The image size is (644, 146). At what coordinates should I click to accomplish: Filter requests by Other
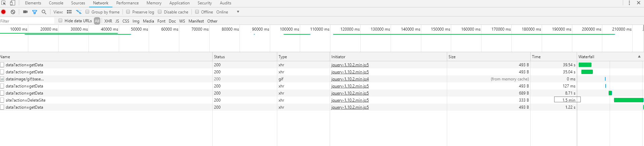212,21
